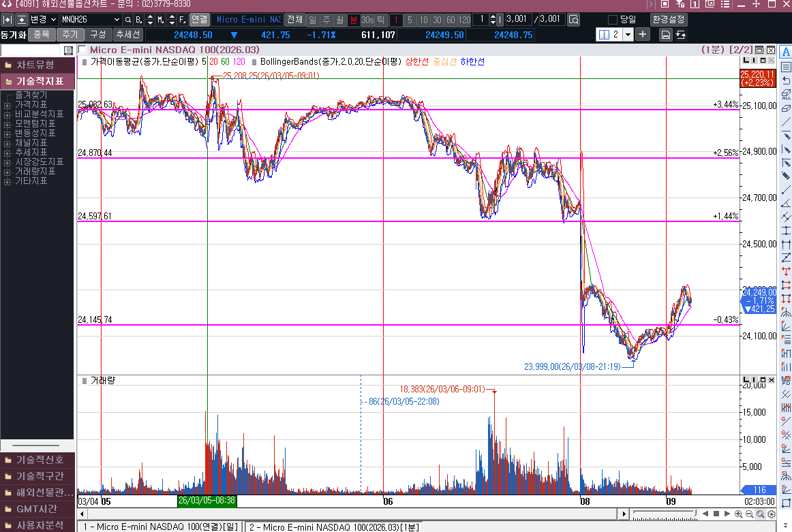Screen dimensions: 792x532
Task: Select the text annotation tool A
Action: coord(786,52)
